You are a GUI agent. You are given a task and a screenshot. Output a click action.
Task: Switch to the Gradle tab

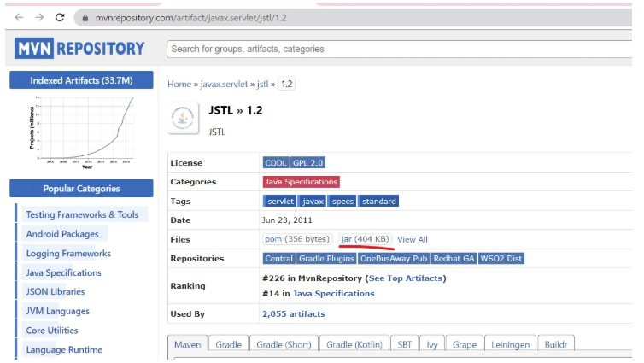[x=228, y=344]
